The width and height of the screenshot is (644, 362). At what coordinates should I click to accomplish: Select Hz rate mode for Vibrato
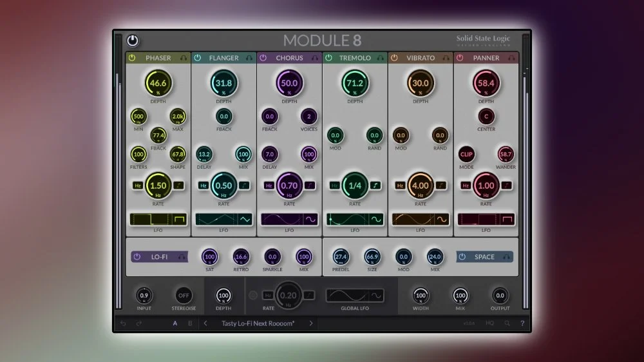(400, 186)
